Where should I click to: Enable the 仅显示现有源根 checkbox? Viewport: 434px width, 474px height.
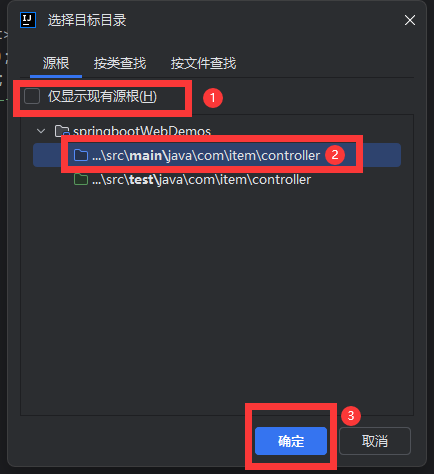32,96
